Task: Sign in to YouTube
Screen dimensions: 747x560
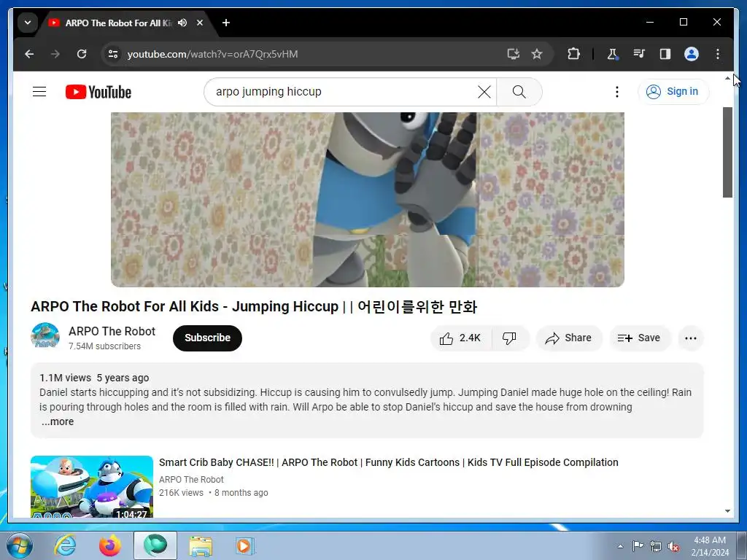Action: 673,91
